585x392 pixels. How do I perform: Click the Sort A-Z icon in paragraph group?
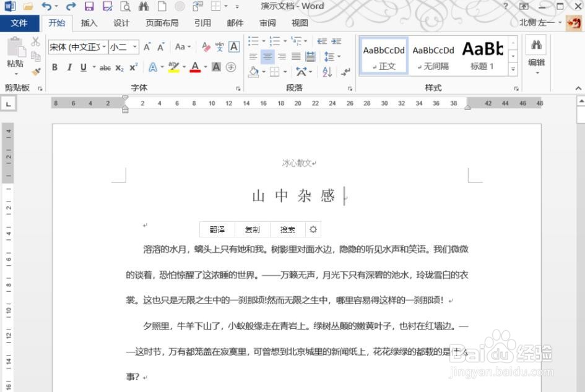coord(327,72)
